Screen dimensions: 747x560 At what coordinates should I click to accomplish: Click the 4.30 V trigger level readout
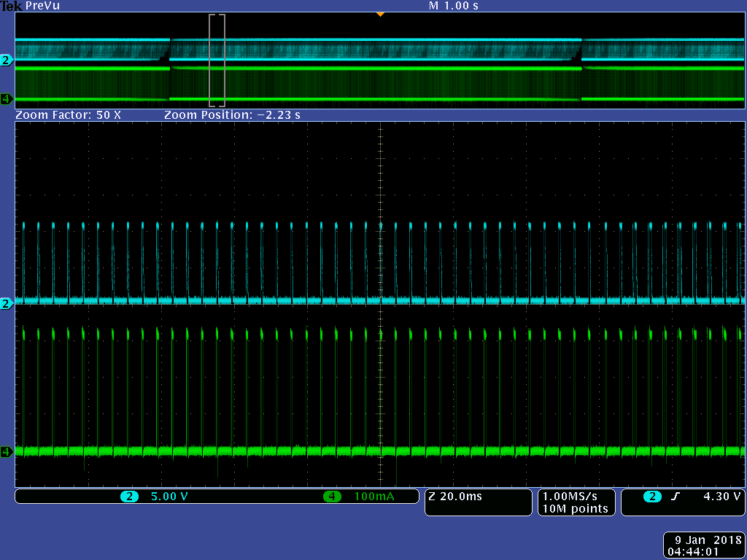tap(721, 497)
